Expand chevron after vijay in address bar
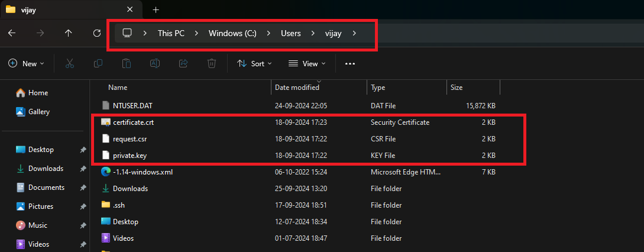Viewport: 644px width, 252px height. pos(354,33)
